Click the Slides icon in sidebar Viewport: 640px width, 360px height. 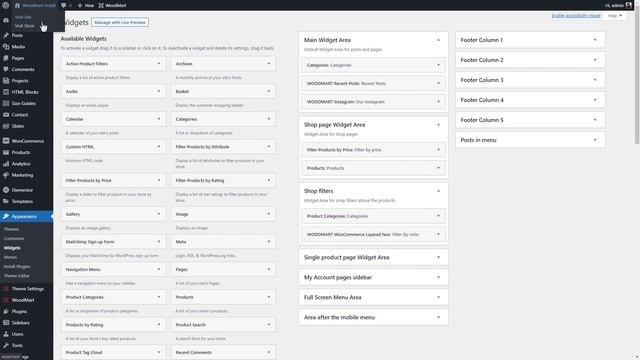[x=6, y=126]
